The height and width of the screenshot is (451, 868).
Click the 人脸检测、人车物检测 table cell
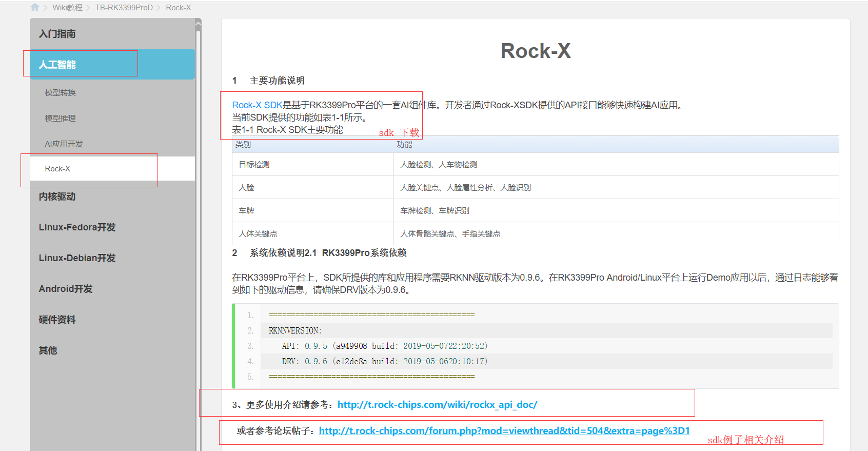pyautogui.click(x=616, y=165)
